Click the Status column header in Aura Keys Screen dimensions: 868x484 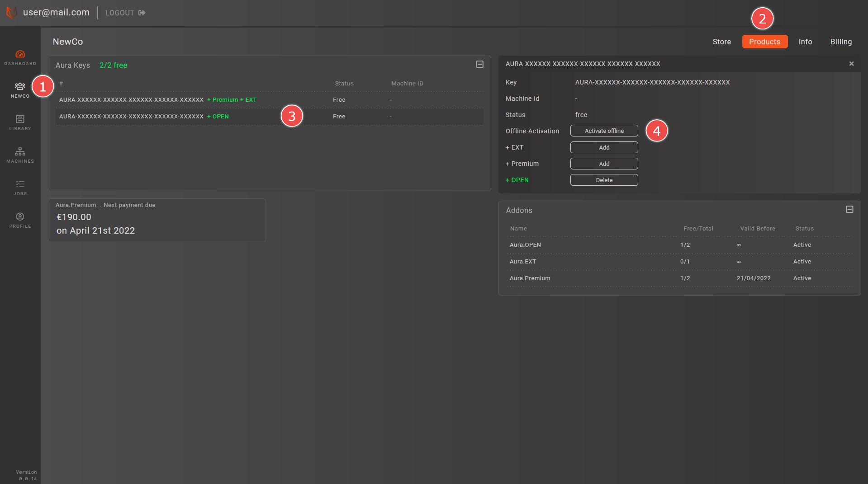[344, 84]
